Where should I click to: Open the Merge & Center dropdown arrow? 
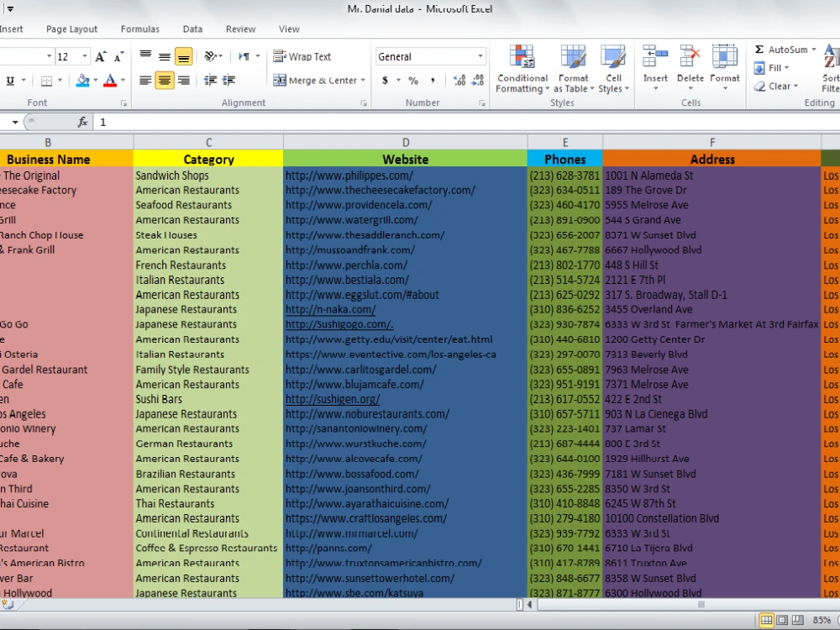click(363, 81)
